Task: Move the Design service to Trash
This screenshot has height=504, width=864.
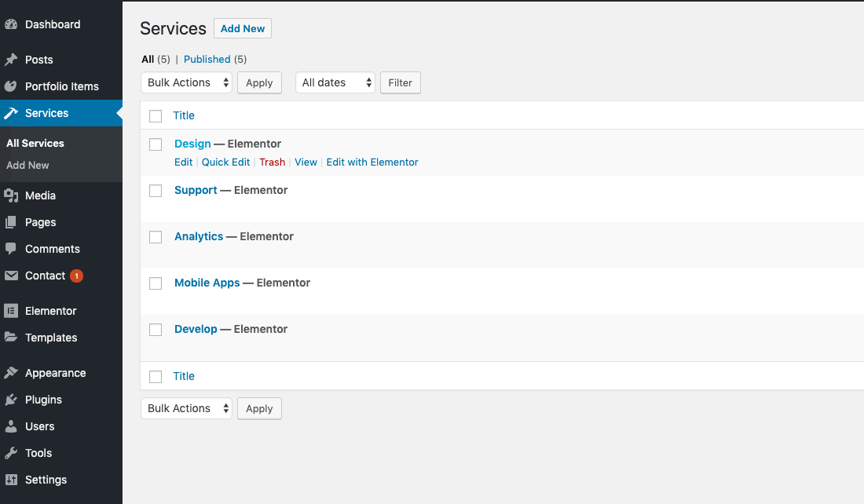Action: (x=272, y=163)
